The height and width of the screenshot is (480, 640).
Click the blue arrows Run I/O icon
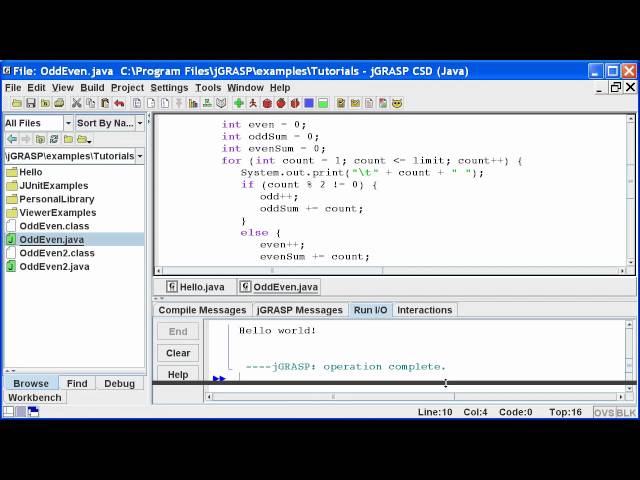(219, 379)
